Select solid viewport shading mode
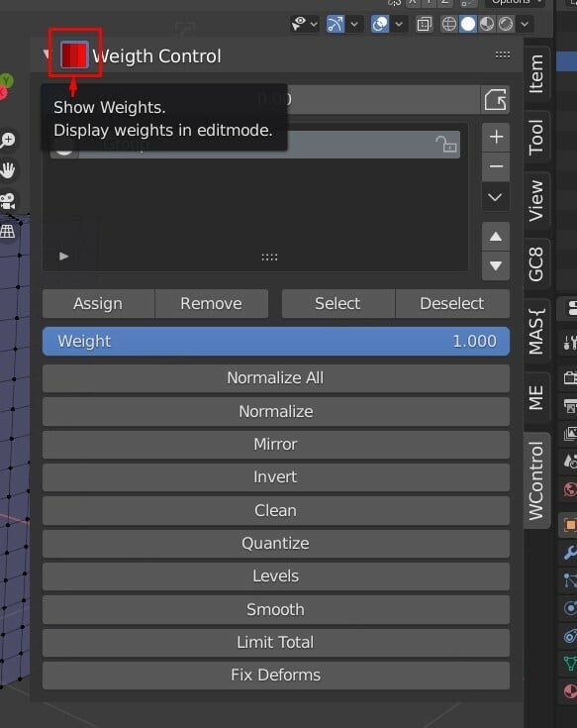Viewport: 577px width, 728px height. click(468, 24)
